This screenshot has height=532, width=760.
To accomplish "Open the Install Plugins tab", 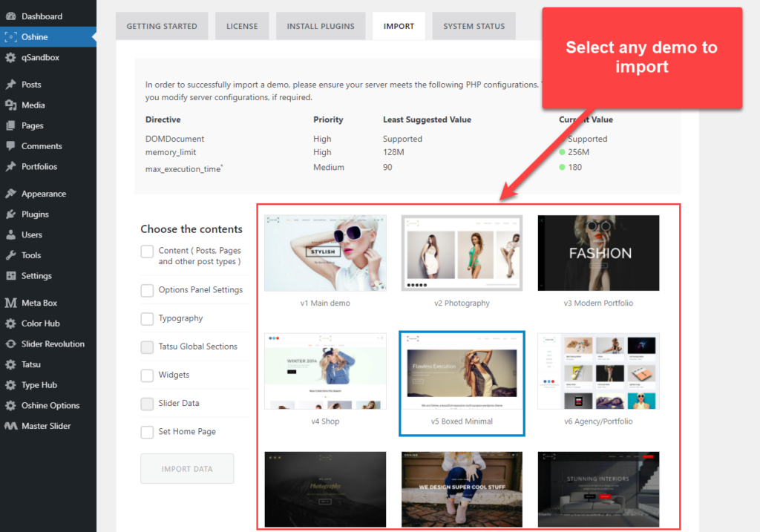I will coord(321,26).
